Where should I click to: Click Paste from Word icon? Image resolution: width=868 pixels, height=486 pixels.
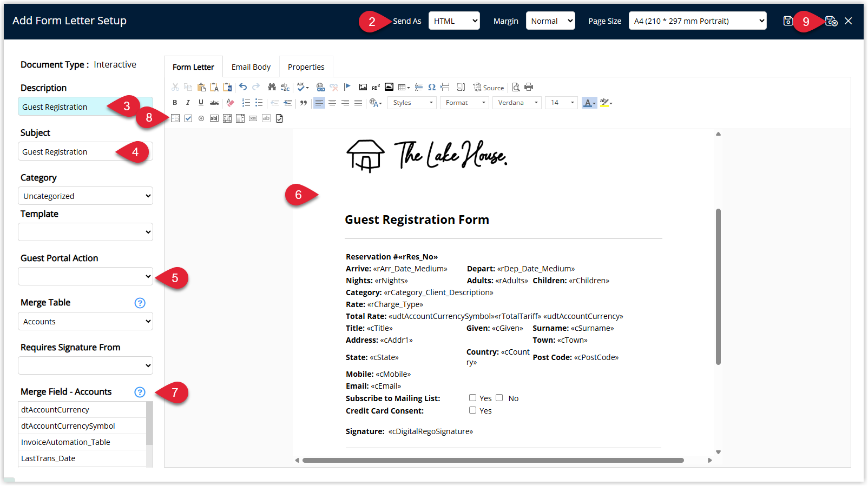(x=227, y=87)
